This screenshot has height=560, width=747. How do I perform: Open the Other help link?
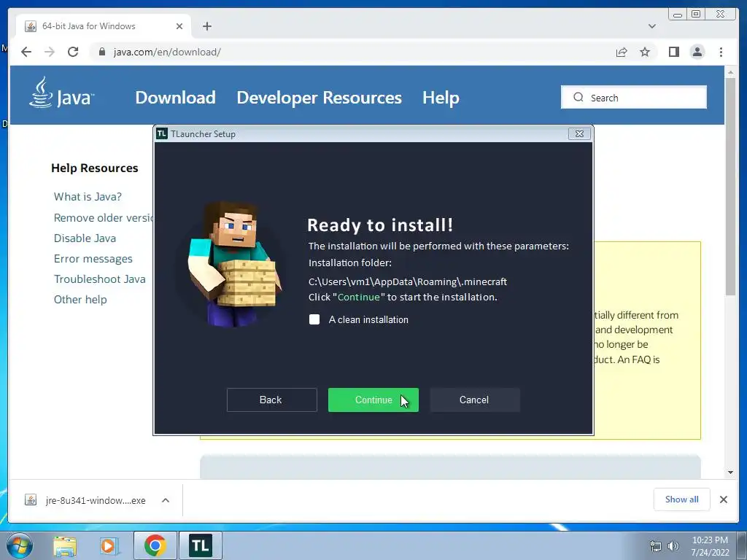[x=80, y=300]
